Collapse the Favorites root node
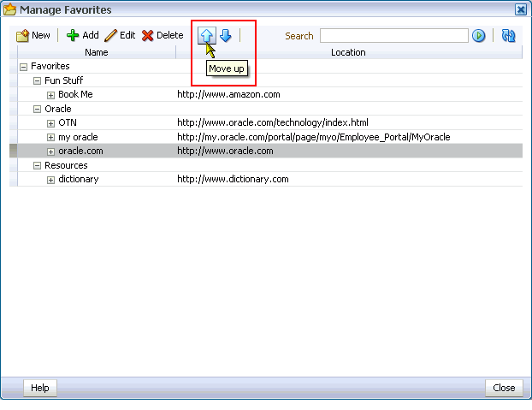The image size is (532, 410). coord(23,67)
